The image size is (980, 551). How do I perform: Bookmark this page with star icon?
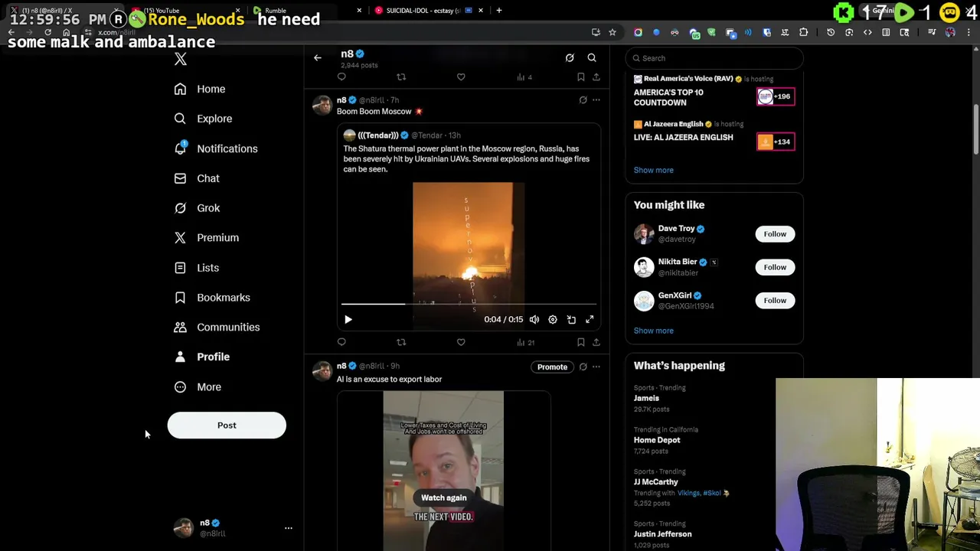coord(612,32)
